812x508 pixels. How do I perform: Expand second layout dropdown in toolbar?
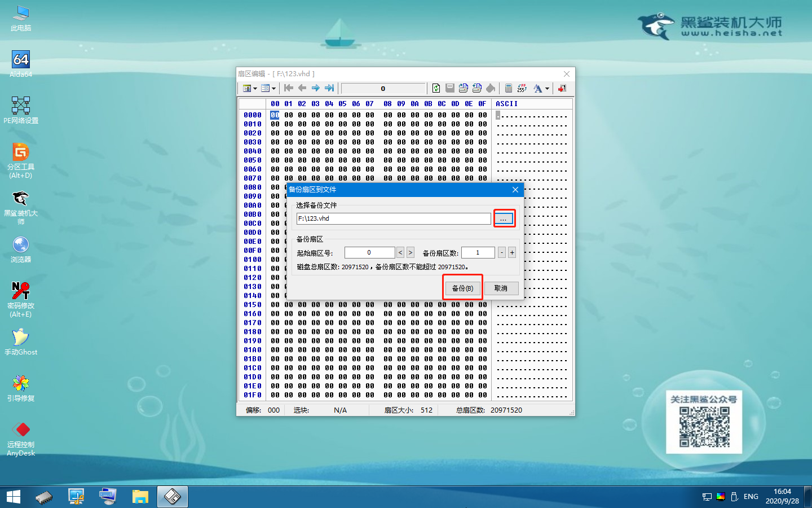274,89
